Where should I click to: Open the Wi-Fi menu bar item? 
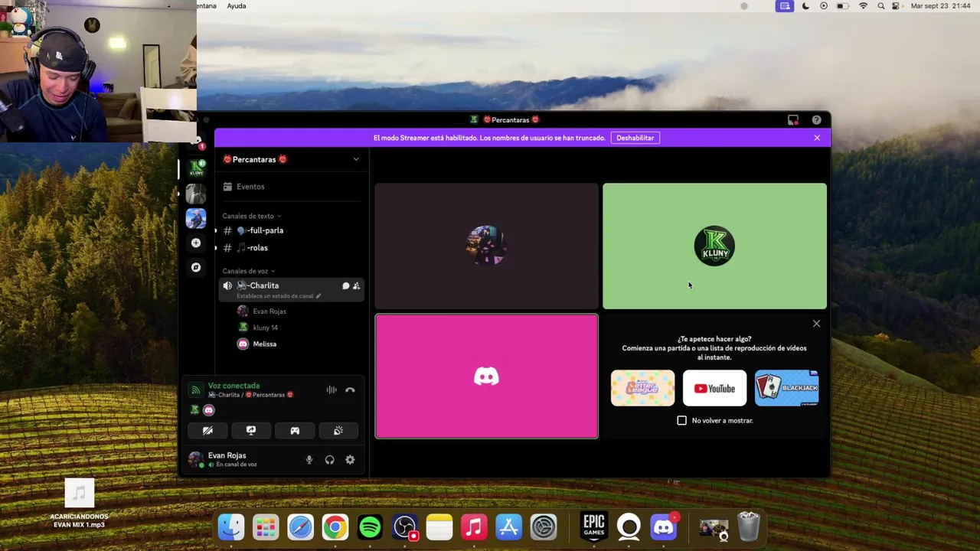864,6
